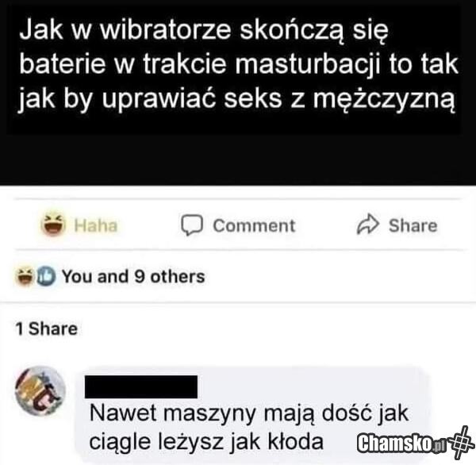This screenshot has height=465, width=476.
Task: Click the blacked-out commenter name
Action: point(141,386)
